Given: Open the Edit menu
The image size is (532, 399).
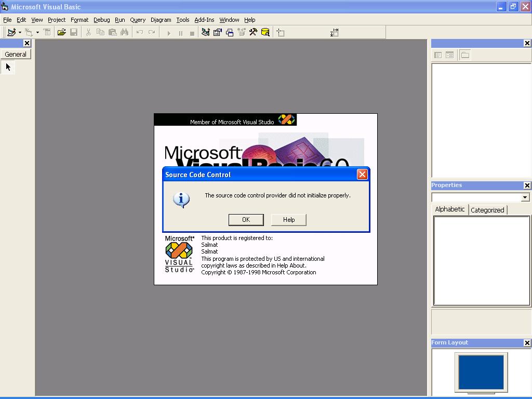Looking at the screenshot, I should click(21, 20).
